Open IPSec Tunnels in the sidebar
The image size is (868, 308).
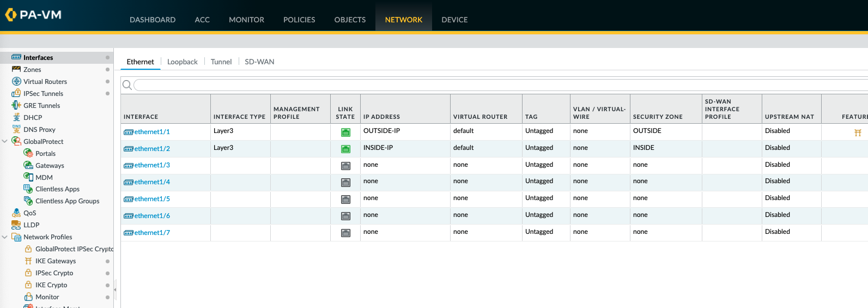click(43, 94)
